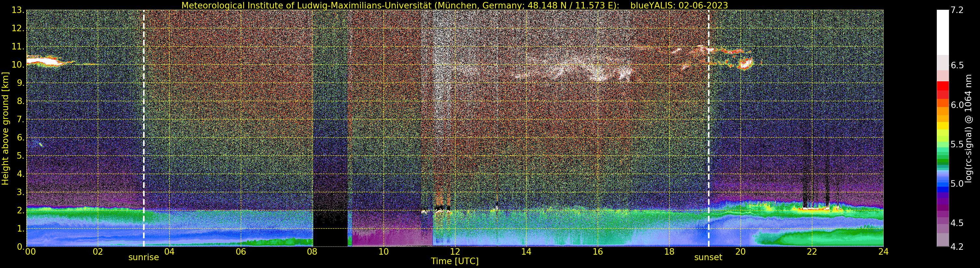Click the height-axis tick label "13."
Viewport: 980px width, 268px height.
(18, 10)
